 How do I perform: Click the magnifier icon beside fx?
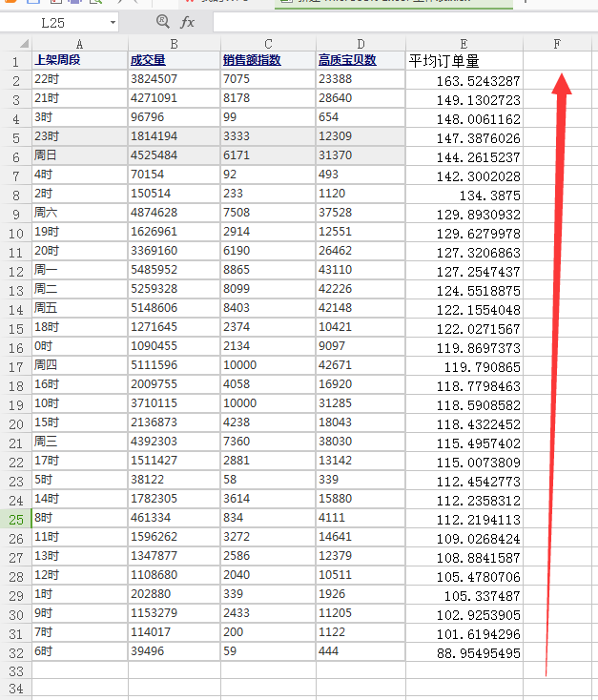point(162,21)
